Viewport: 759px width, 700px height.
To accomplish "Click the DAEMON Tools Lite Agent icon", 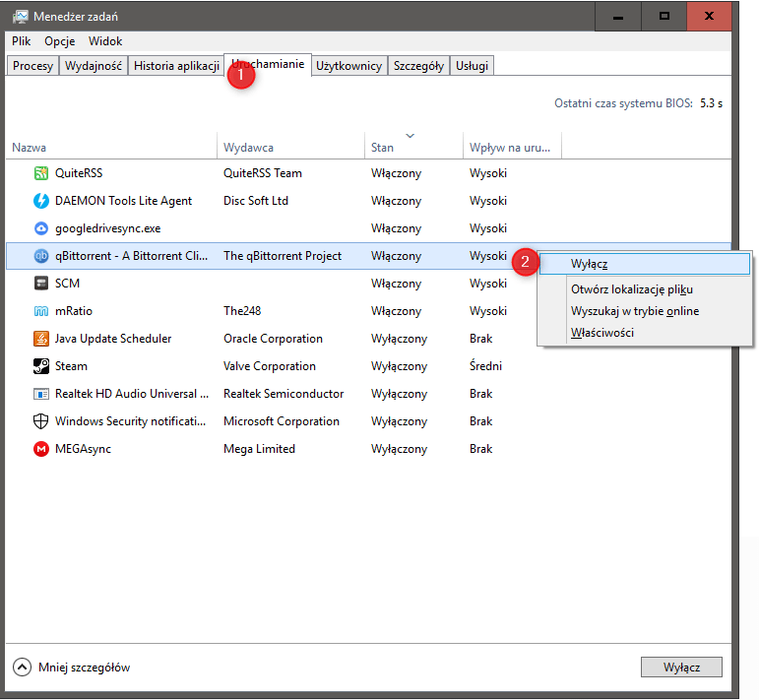I will click(41, 201).
